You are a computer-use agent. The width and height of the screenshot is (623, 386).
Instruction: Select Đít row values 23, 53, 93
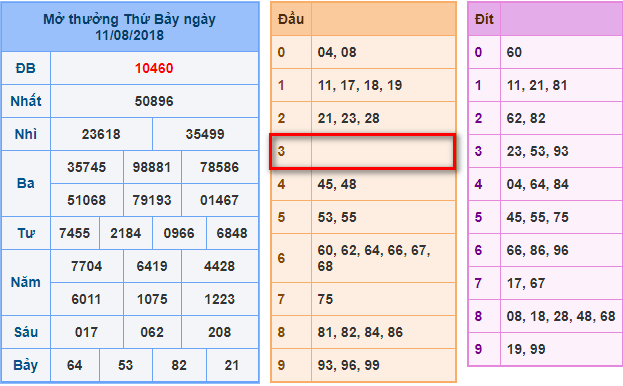[537, 151]
